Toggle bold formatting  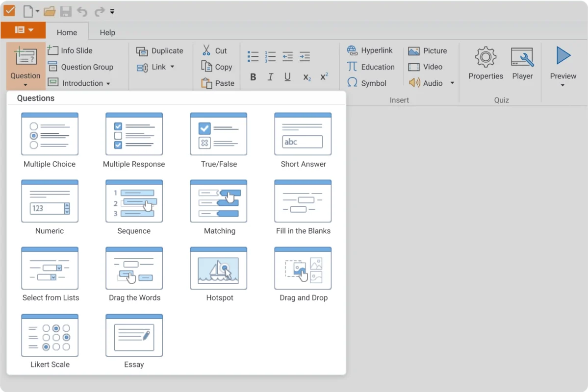pos(253,77)
